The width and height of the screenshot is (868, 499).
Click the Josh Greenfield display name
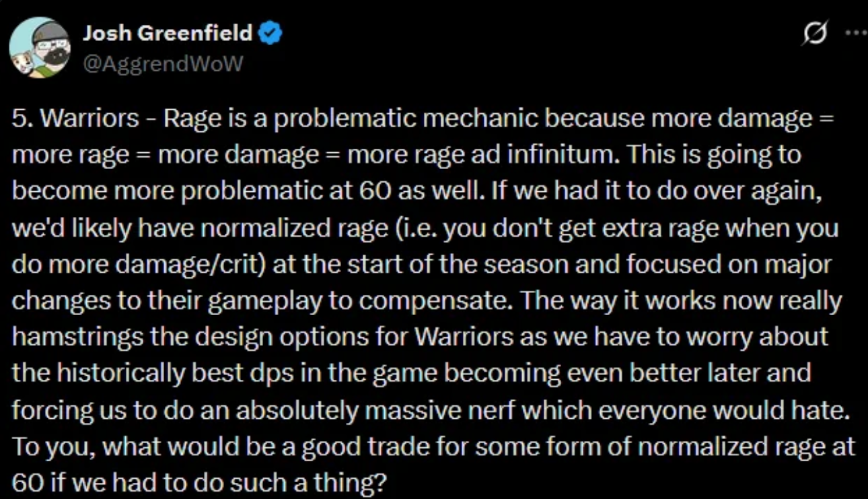[168, 33]
